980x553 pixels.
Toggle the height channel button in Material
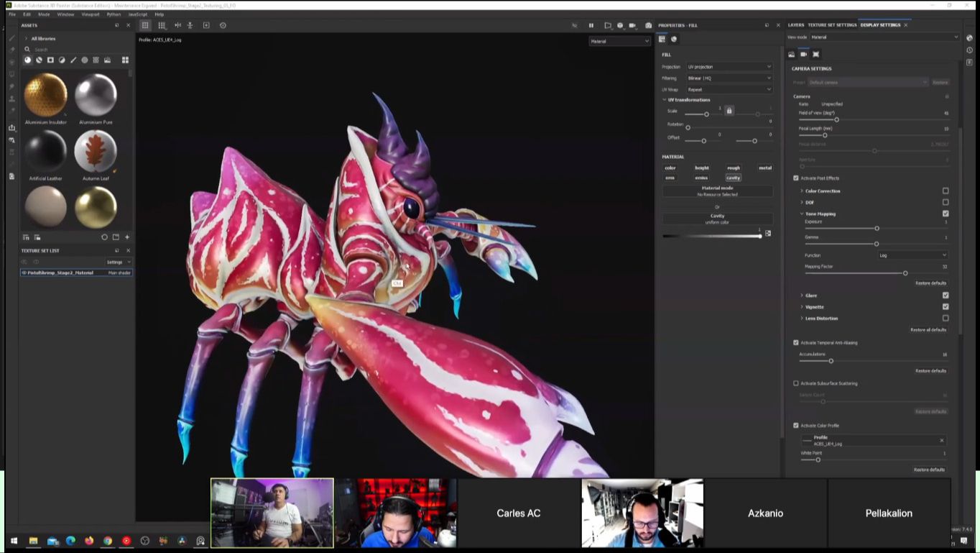[702, 168]
